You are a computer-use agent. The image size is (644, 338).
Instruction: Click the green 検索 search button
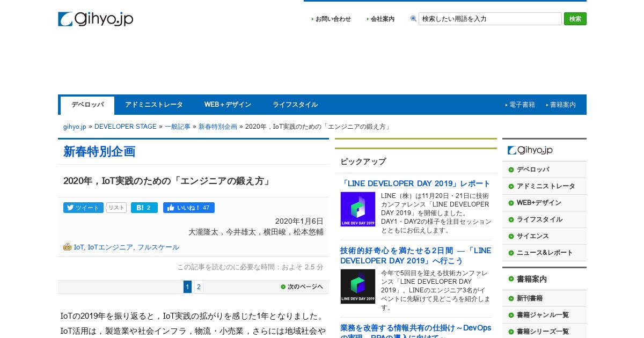575,19
